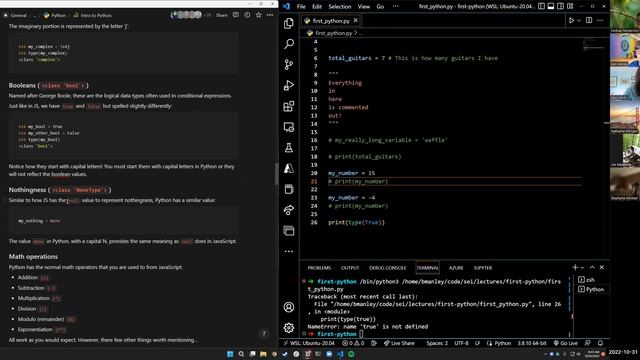Viewport: 640px width, 360px height.
Task: Open problems via errors and warnings count
Action: click(353, 343)
